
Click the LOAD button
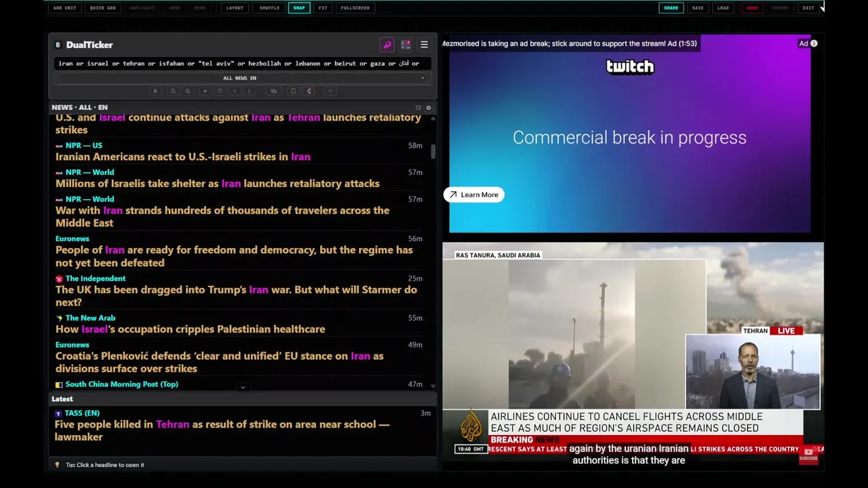point(723,7)
